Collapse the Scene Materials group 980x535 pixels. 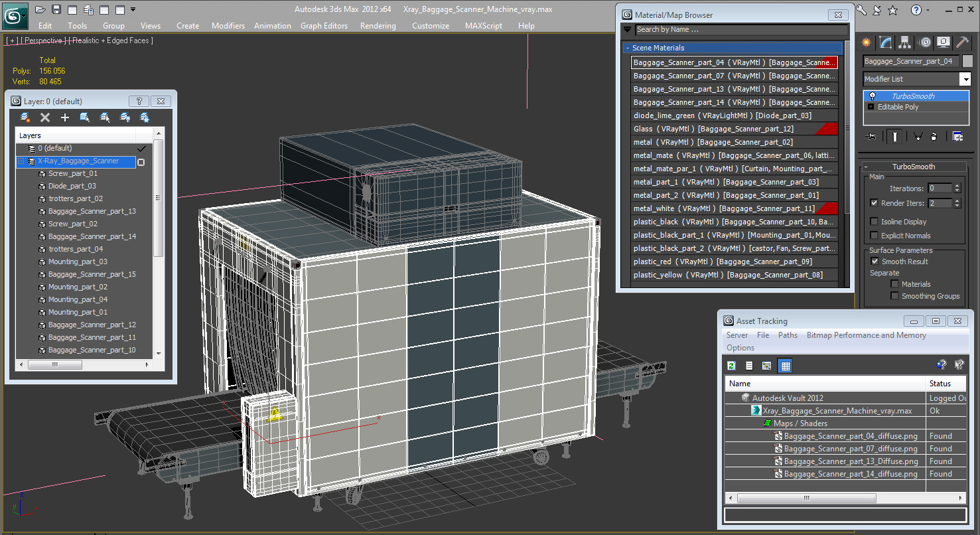coord(627,48)
